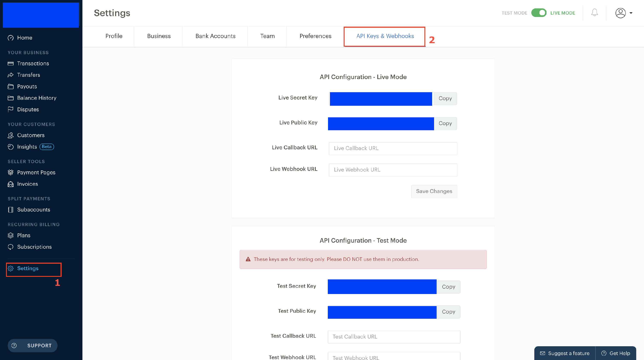Open Subscriptions page
The image size is (644, 360).
click(35, 247)
